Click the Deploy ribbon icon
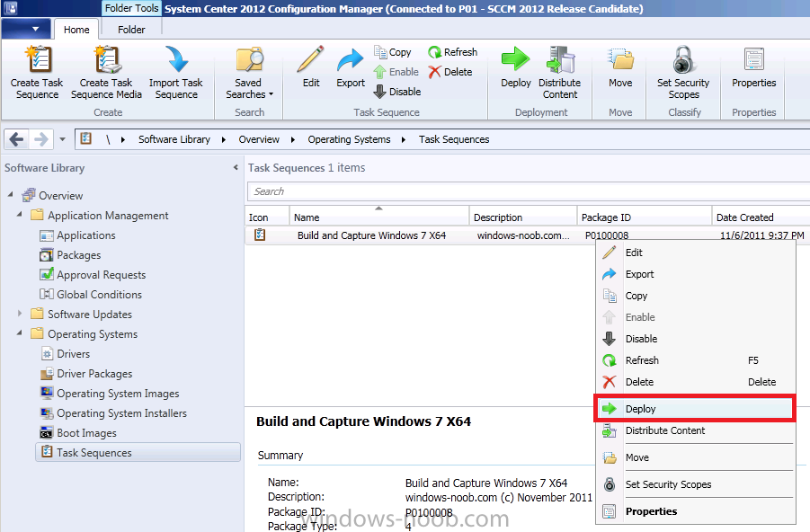Screen dimensions: 810x532 (515, 67)
